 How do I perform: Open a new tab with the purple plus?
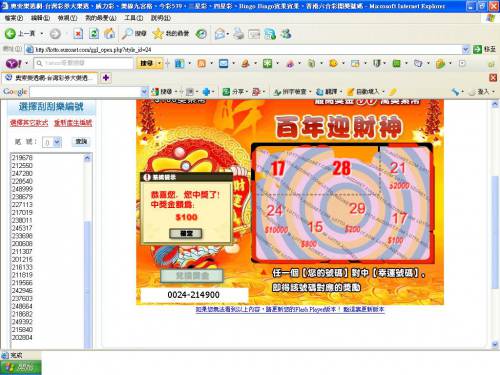(106, 78)
